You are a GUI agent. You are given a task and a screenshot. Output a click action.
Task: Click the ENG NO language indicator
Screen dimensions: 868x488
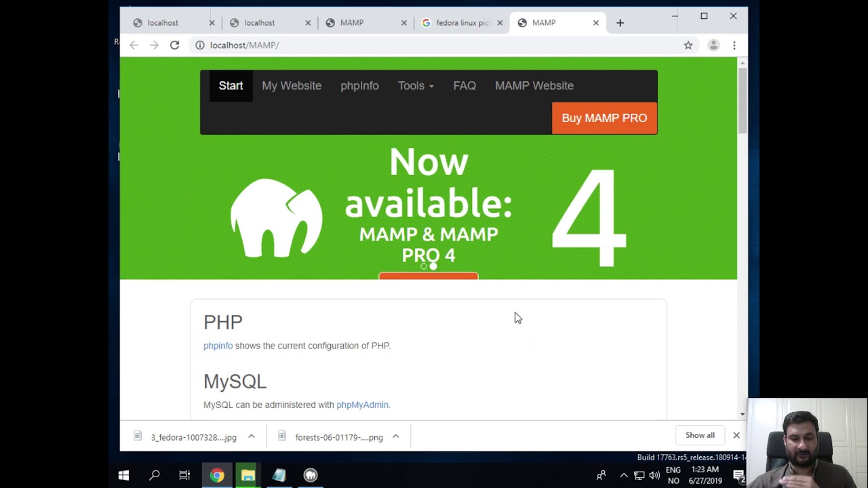673,475
